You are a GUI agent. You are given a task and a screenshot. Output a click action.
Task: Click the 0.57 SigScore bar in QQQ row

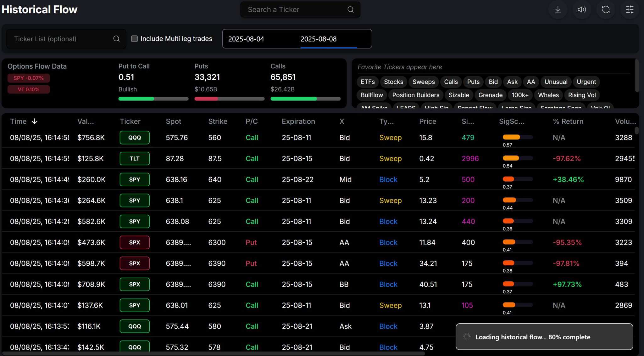(x=518, y=137)
